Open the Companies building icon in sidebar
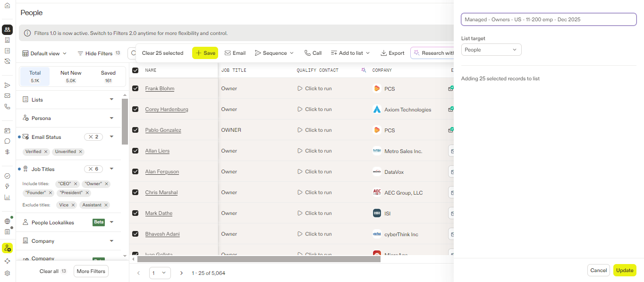Image resolution: width=644 pixels, height=282 pixels. pyautogui.click(x=7, y=40)
